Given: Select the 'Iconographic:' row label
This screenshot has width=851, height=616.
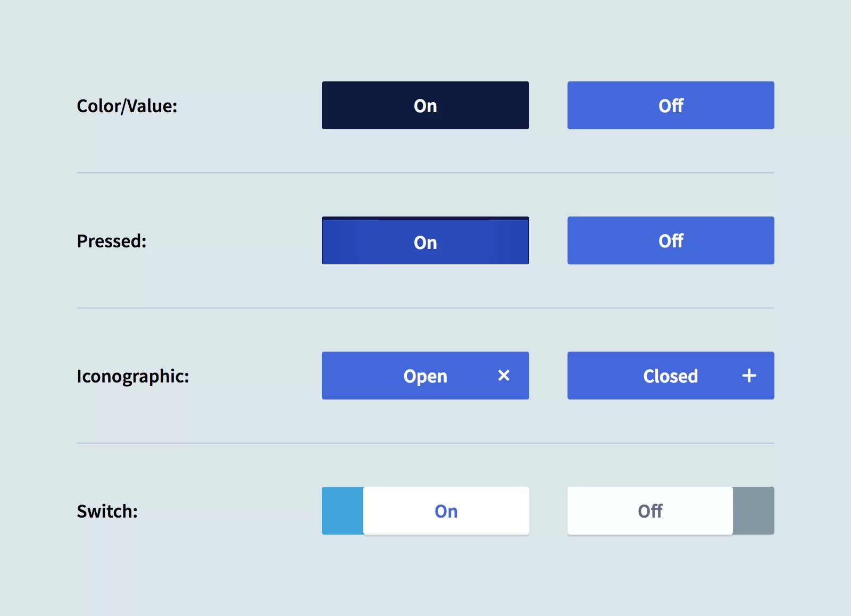Looking at the screenshot, I should tap(133, 376).
